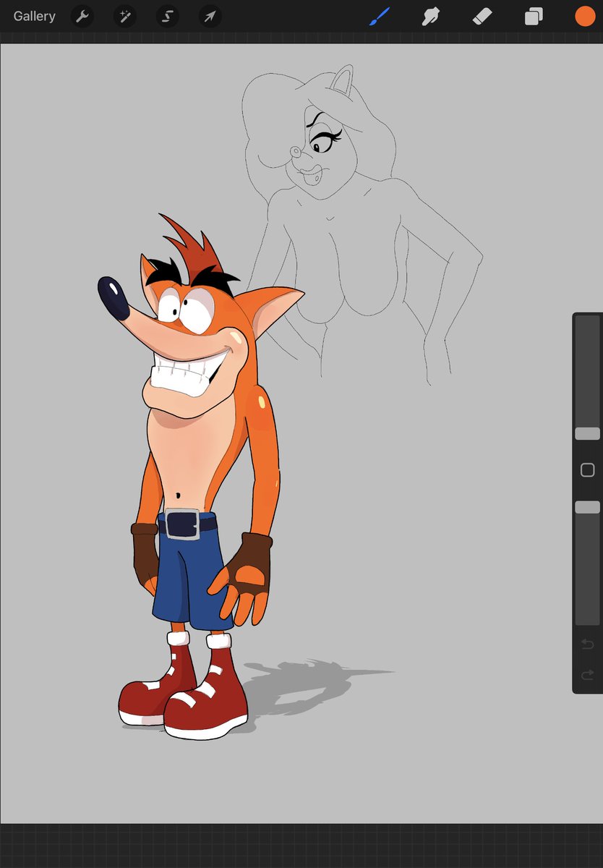Select the Brush tool

pos(380,16)
